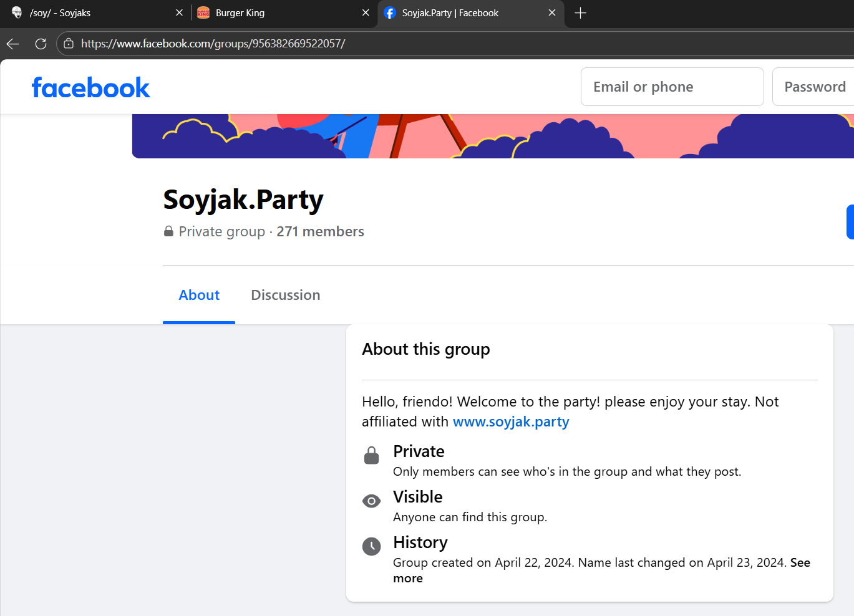This screenshot has height=616, width=854.
Task: Select the About tab
Action: [199, 296]
